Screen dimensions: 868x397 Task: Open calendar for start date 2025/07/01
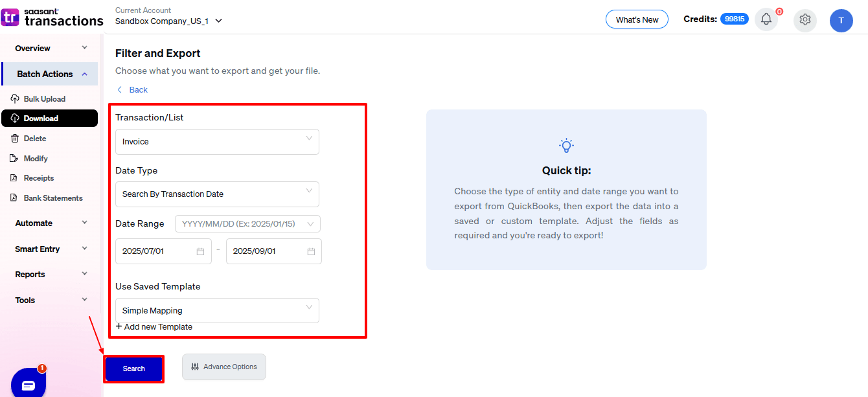point(200,251)
